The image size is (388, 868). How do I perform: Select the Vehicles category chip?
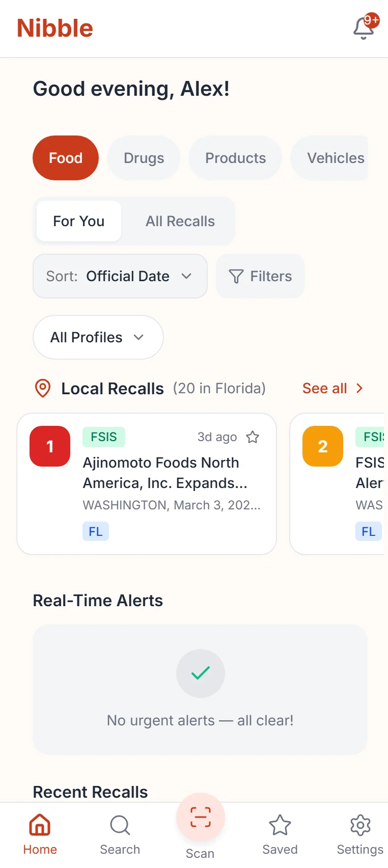click(335, 158)
